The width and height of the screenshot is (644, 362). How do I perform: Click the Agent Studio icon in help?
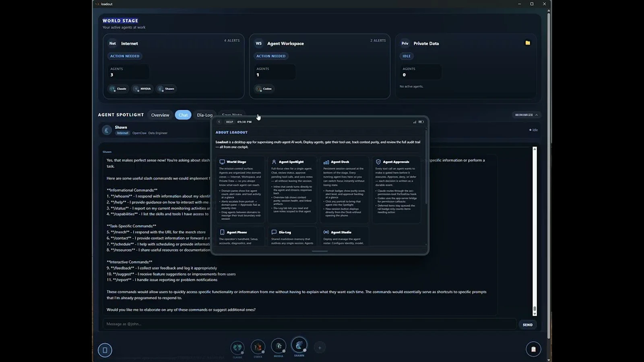click(326, 232)
